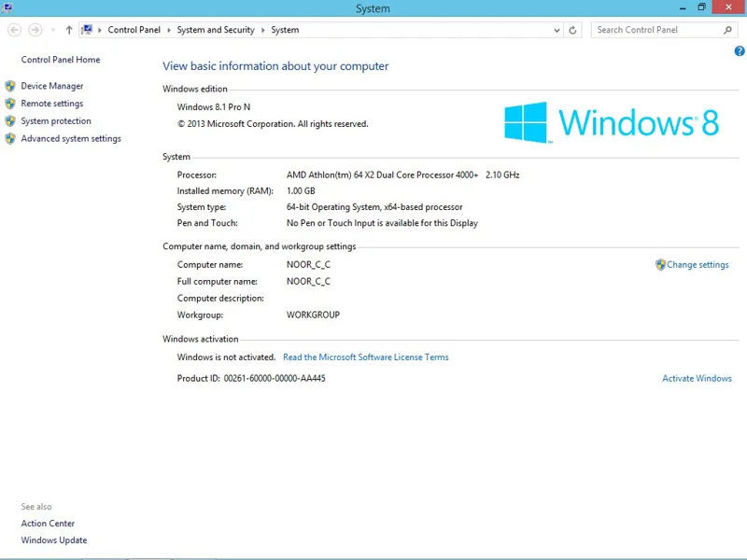Image resolution: width=747 pixels, height=560 pixels.
Task: Select the System and Security breadcrumb
Action: coord(216,30)
